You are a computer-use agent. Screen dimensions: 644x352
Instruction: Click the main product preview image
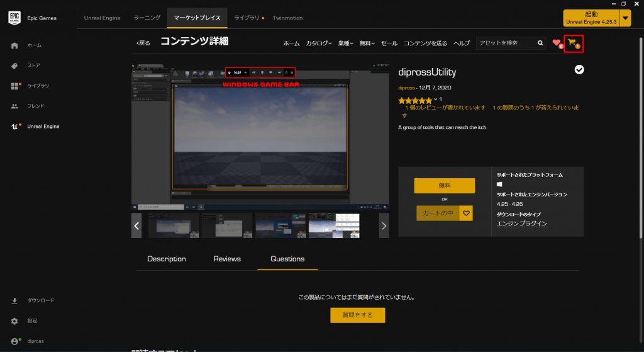click(x=260, y=137)
